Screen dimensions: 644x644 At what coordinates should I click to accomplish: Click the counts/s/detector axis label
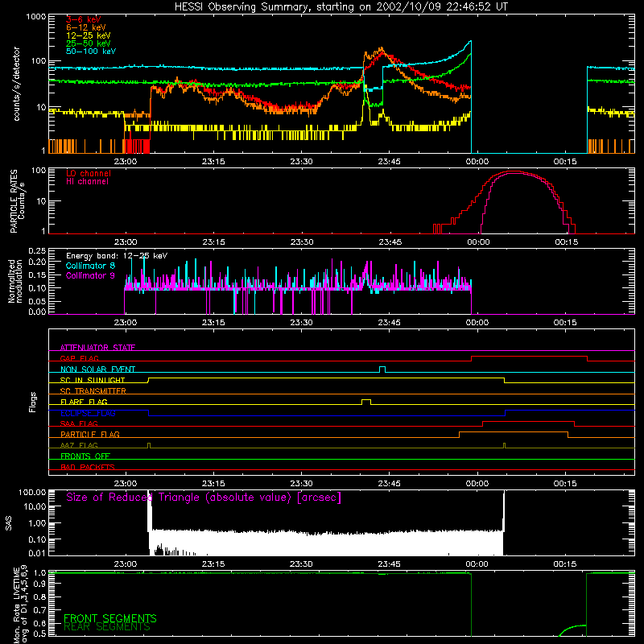click(17, 84)
